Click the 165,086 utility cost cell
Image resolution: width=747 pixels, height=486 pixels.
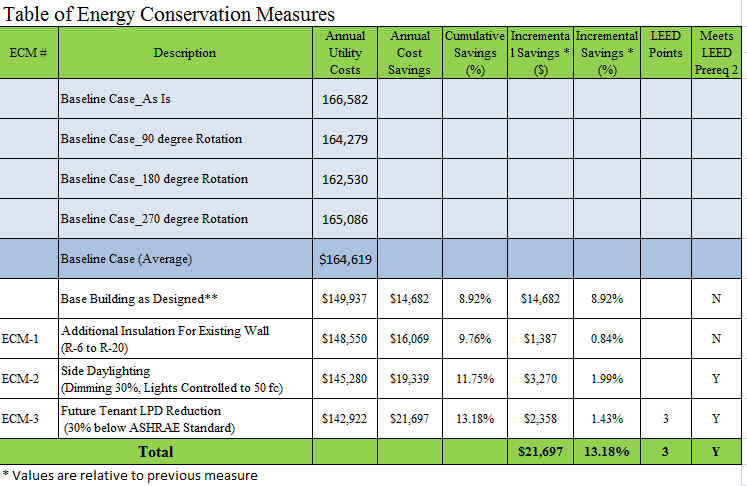tap(344, 219)
